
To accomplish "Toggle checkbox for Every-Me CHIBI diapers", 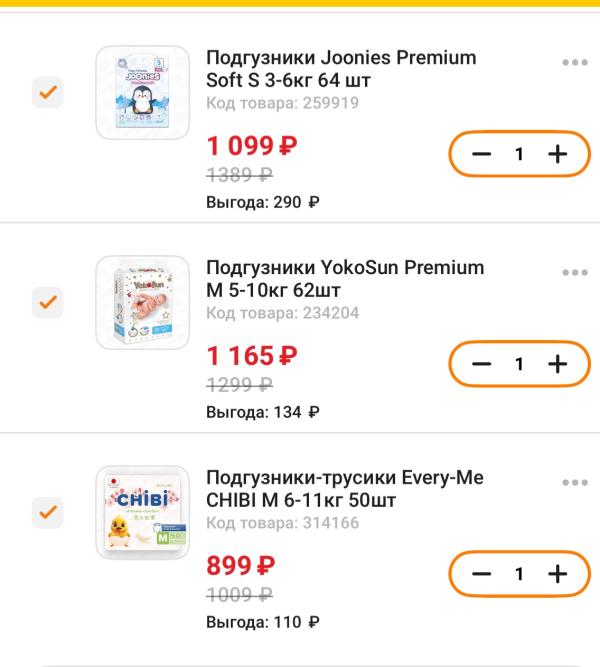I will [x=48, y=512].
